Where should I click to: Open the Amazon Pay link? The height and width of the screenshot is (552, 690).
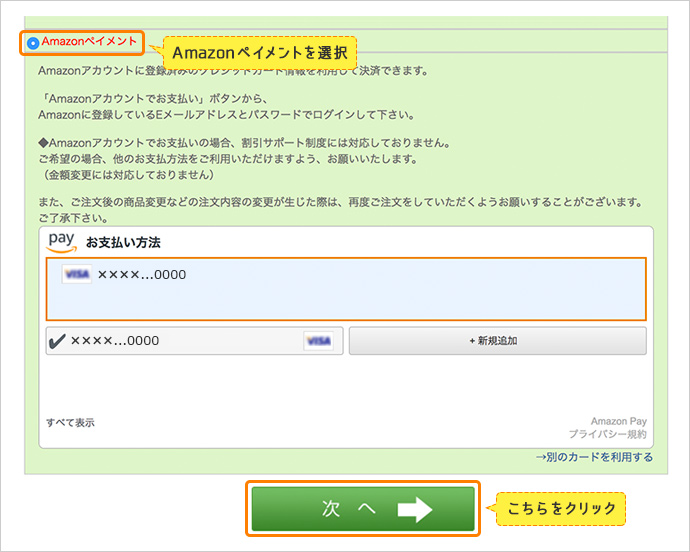pos(618,421)
